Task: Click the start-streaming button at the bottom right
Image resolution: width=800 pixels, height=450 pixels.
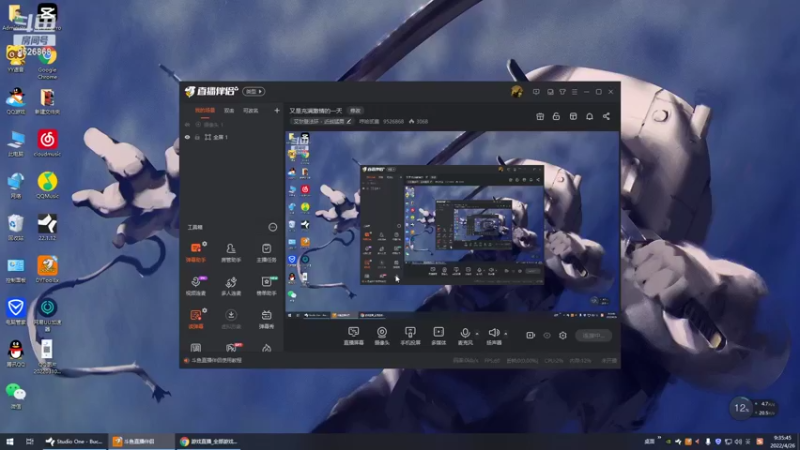Action: pos(593,335)
